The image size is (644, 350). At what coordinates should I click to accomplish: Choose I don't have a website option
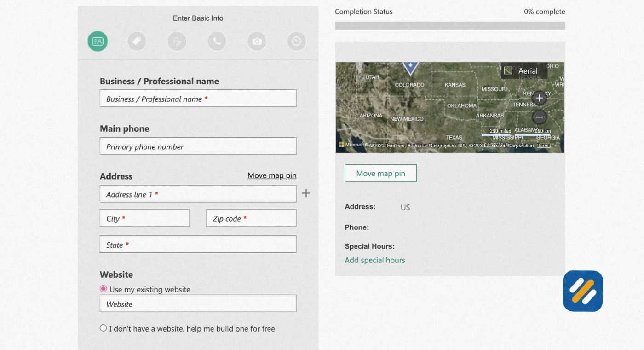click(x=103, y=328)
